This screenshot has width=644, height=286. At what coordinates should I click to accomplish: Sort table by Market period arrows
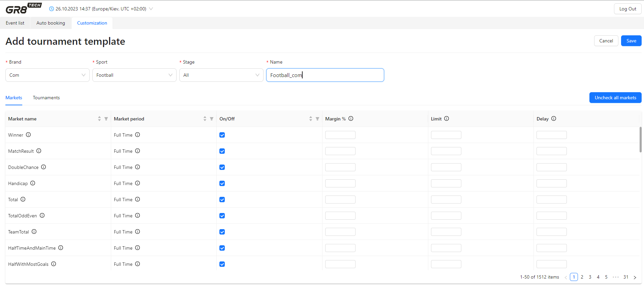(205, 119)
